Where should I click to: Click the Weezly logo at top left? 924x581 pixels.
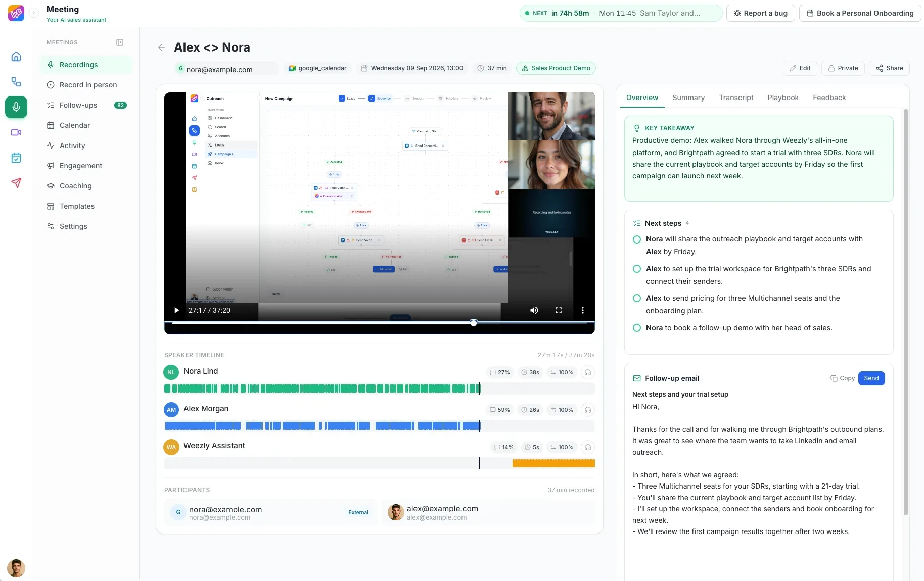[x=16, y=13]
